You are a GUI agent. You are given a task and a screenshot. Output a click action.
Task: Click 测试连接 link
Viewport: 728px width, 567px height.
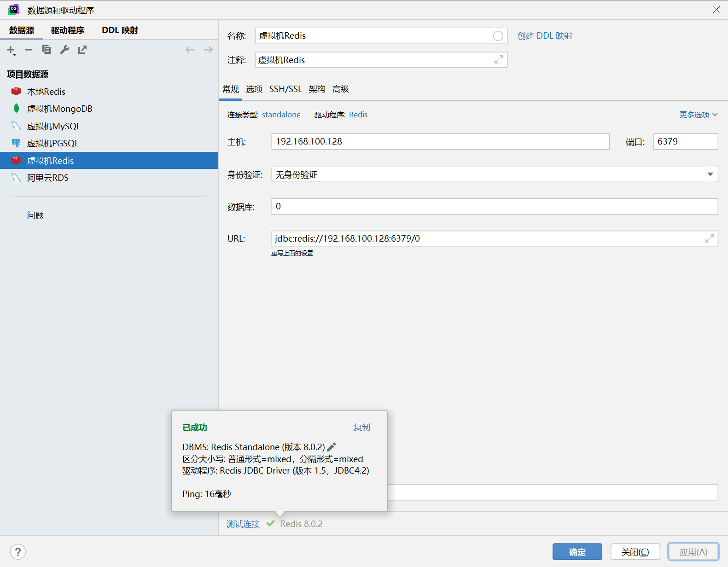(243, 524)
